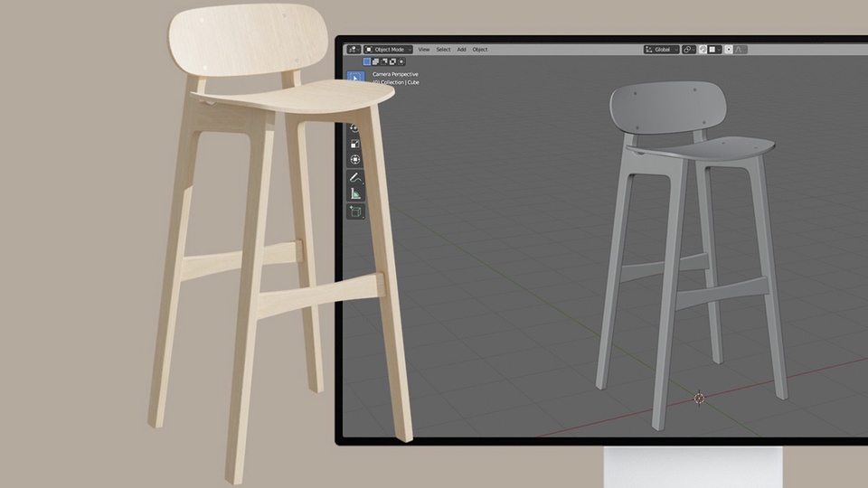The width and height of the screenshot is (868, 488).
Task: Open the editor type dropdown in Blender
Action: pyautogui.click(x=354, y=49)
